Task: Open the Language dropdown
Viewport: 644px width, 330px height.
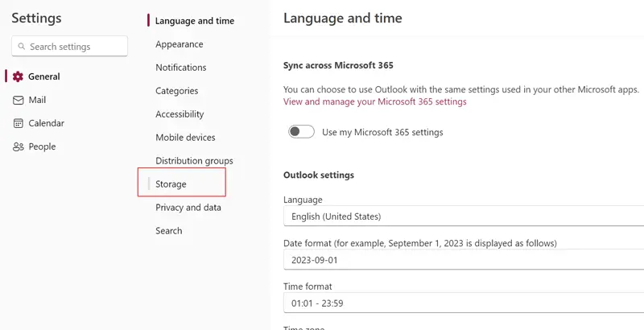Action: pyautogui.click(x=463, y=217)
